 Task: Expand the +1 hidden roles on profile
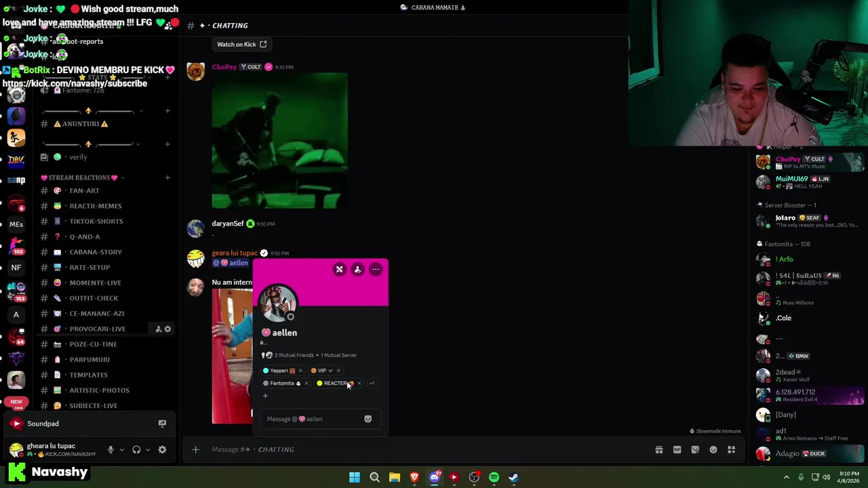(x=372, y=384)
